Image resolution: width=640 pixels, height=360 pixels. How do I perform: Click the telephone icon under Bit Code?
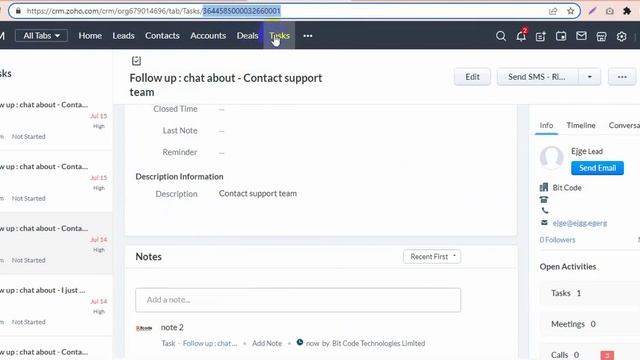[x=544, y=200]
